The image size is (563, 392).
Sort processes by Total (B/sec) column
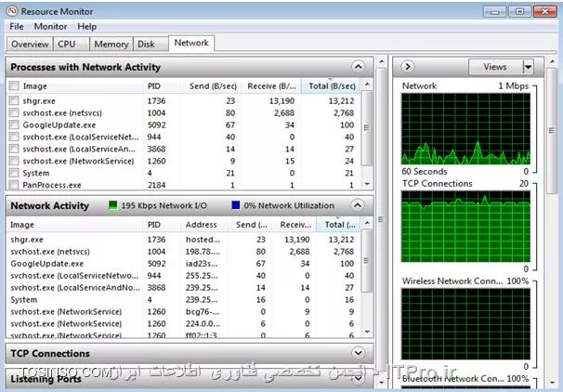coord(332,86)
